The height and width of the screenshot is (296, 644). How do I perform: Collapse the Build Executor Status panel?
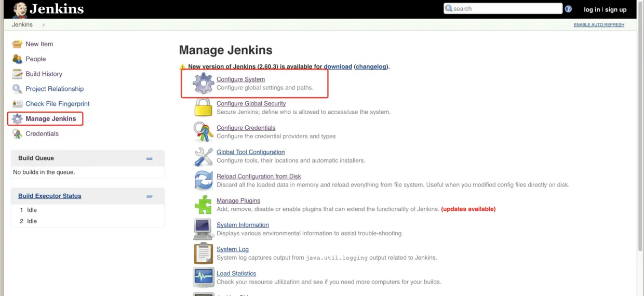click(150, 196)
